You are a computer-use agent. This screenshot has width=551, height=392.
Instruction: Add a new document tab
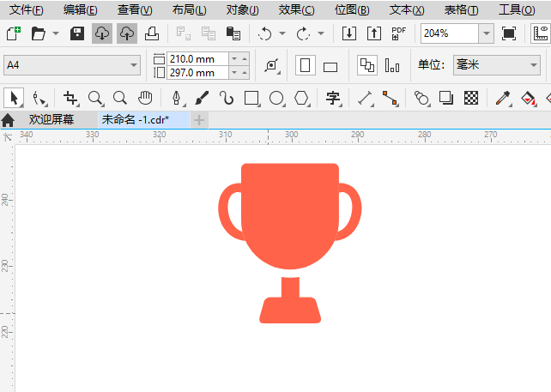click(199, 120)
